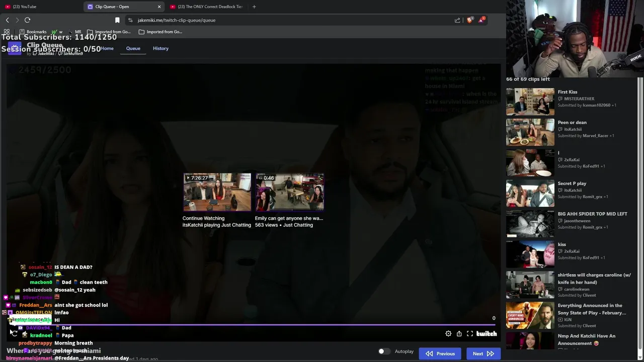This screenshot has height=362, width=644.
Task: Click the Emily 0:46 clip thumbnail
Action: pos(289,192)
